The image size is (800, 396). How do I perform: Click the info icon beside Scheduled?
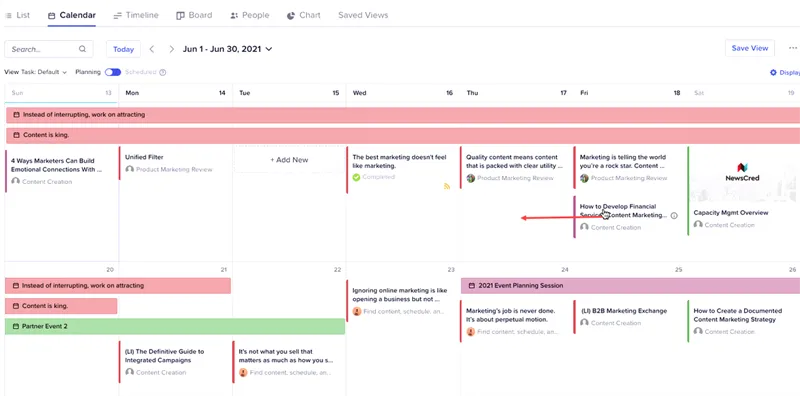click(163, 72)
